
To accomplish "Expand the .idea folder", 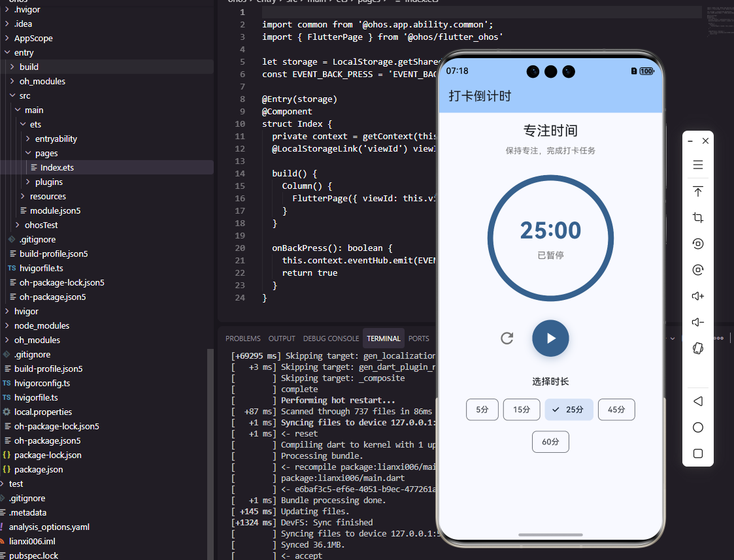I will (107, 24).
